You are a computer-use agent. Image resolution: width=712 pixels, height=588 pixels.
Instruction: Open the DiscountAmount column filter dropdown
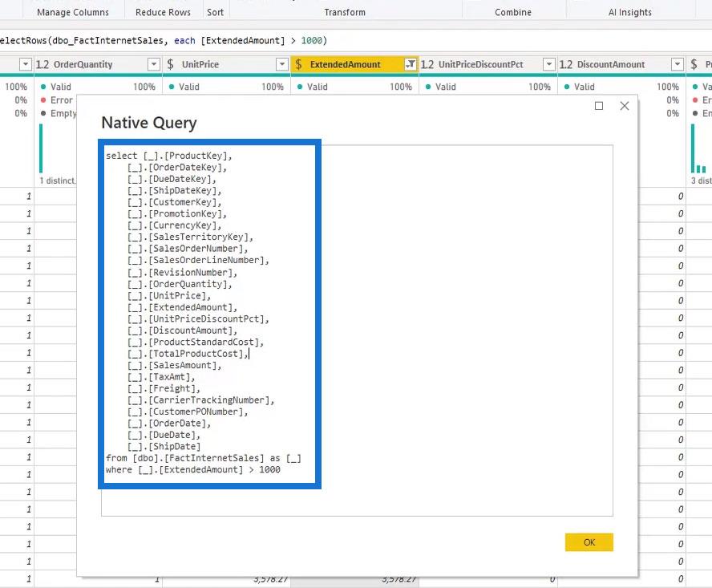pos(678,64)
